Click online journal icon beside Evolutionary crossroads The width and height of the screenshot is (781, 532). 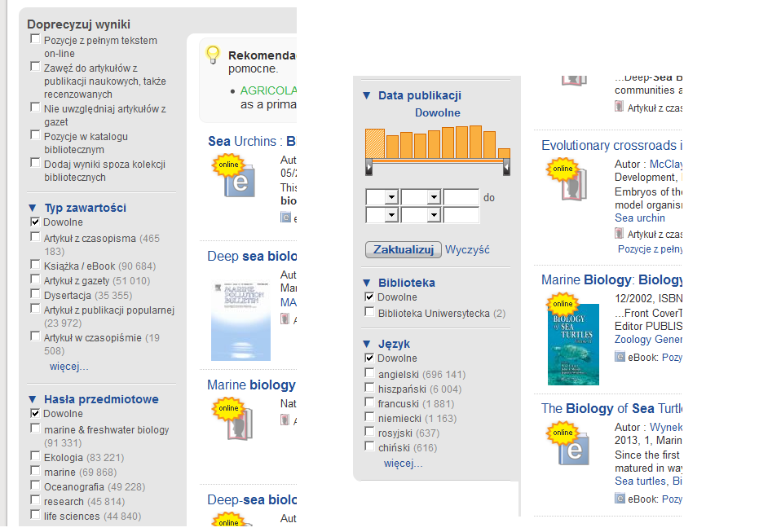(567, 180)
